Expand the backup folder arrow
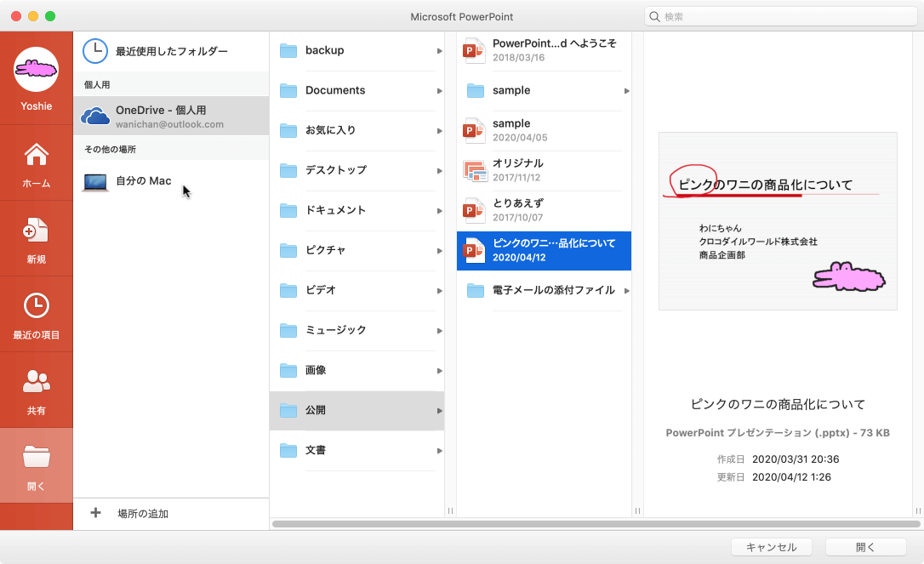 tap(440, 51)
